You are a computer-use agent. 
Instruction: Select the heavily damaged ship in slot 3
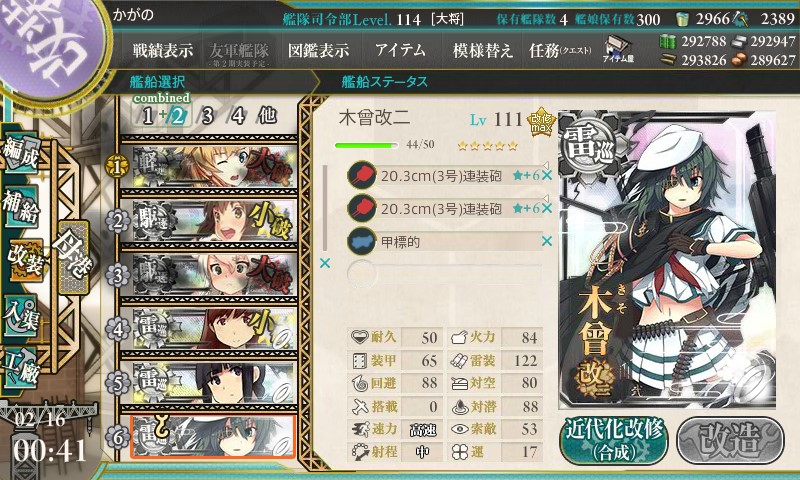tap(209, 274)
